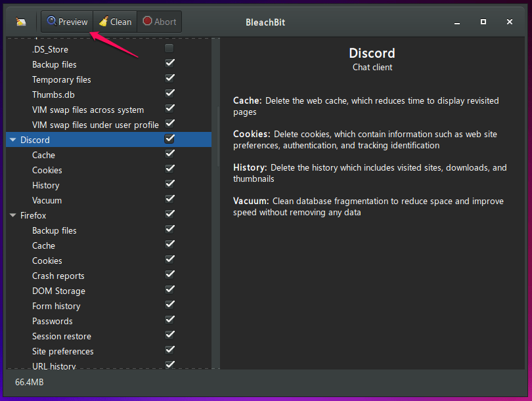Viewport: 532px width, 401px height.
Task: Uncheck the Discord group checkbox
Action: pos(169,139)
